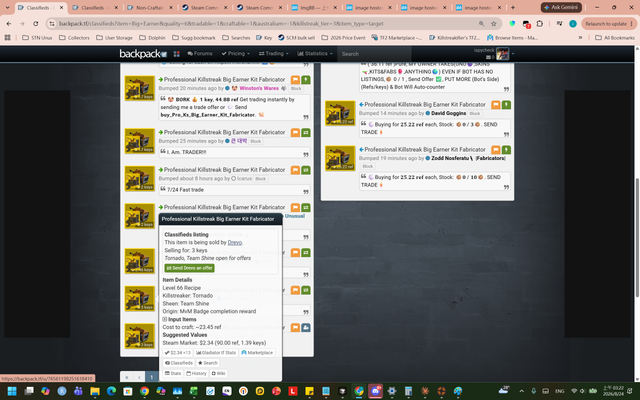Open File Explorer from taskbar
Image resolution: width=640 pixels, height=400 pixels.
(x=95, y=391)
